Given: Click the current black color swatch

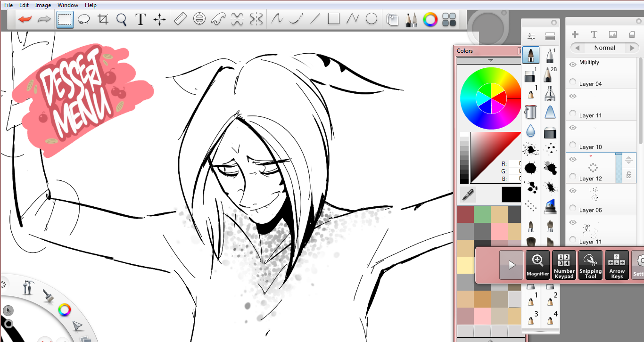Looking at the screenshot, I should click(x=511, y=195).
